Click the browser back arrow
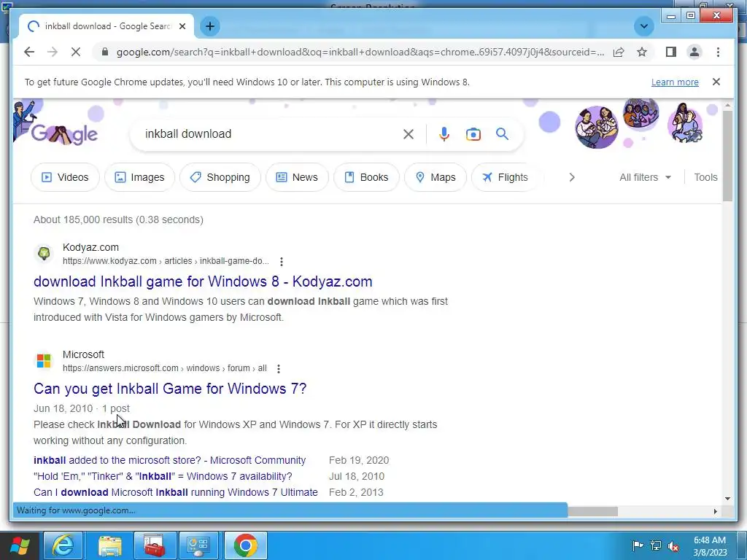747x560 pixels. tap(29, 52)
